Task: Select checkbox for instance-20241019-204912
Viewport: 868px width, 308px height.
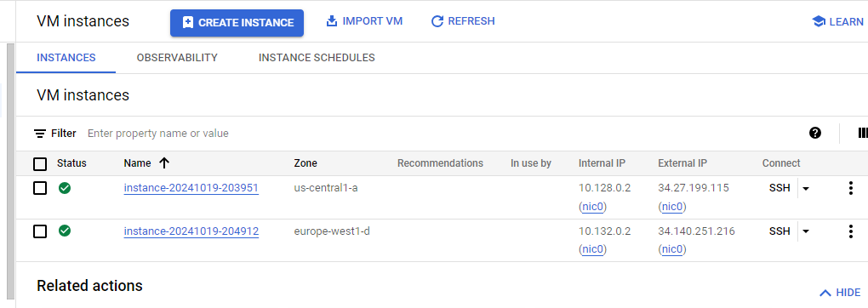Action: (x=40, y=231)
